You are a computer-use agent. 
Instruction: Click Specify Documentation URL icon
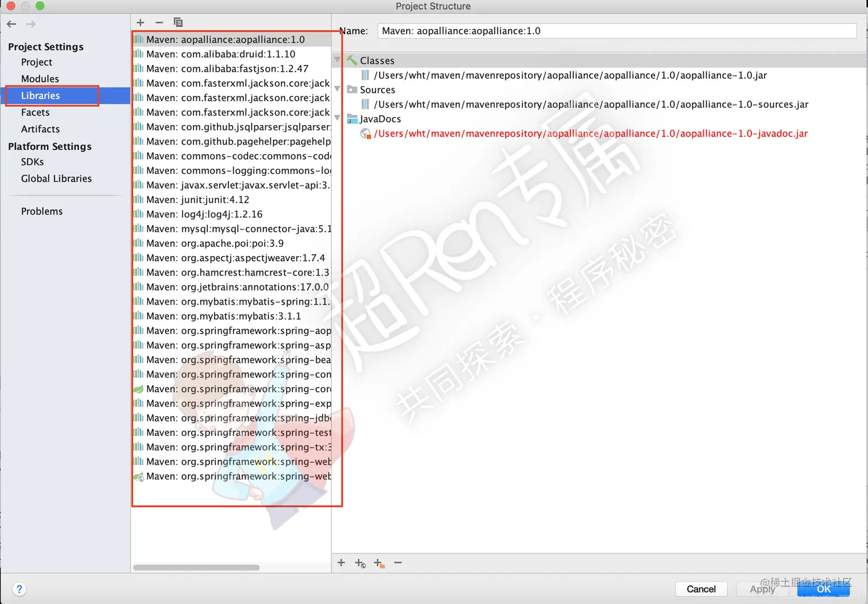360,563
